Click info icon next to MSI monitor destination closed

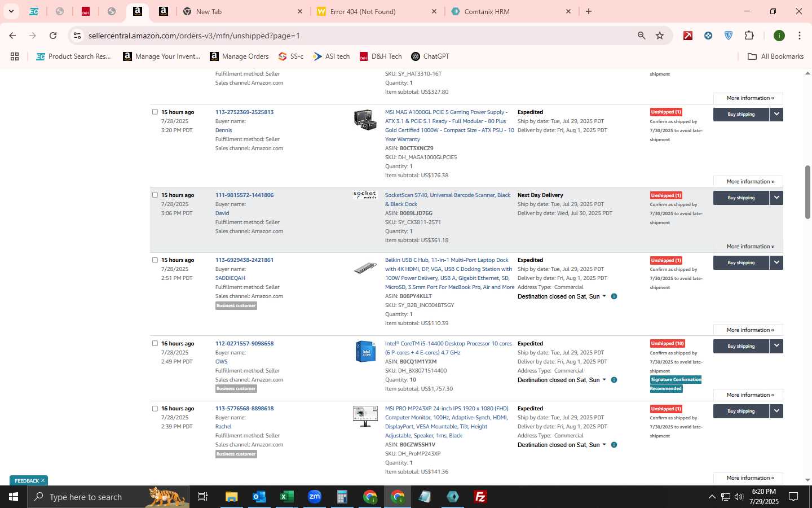614,445
